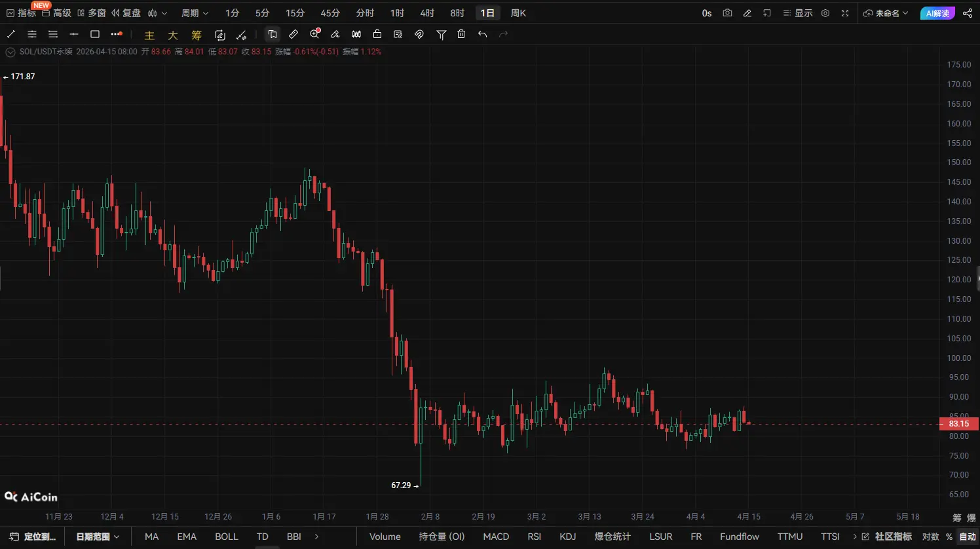Select the 1日 daily timeframe
This screenshot has height=549, width=980.
487,13
